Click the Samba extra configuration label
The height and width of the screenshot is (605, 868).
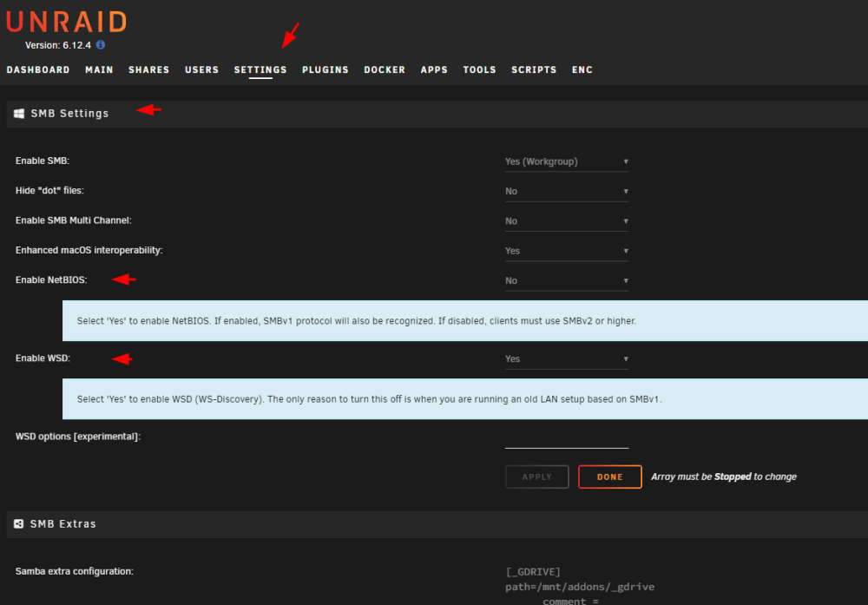75,572
